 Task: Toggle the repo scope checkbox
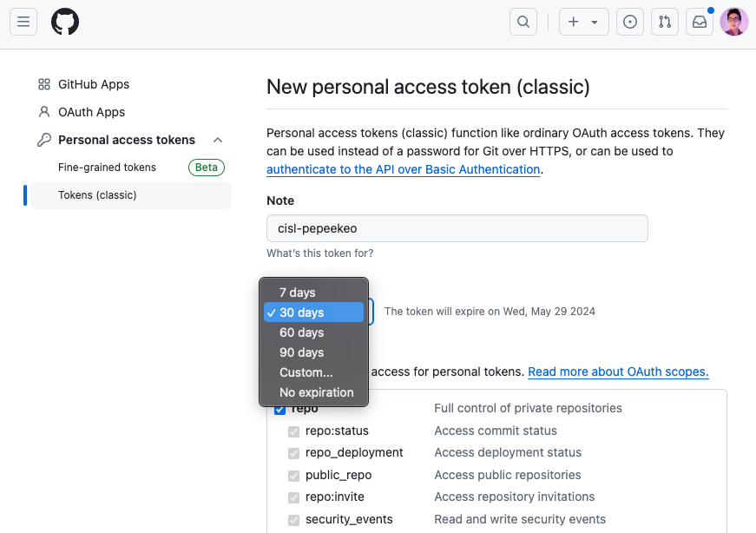coord(280,409)
